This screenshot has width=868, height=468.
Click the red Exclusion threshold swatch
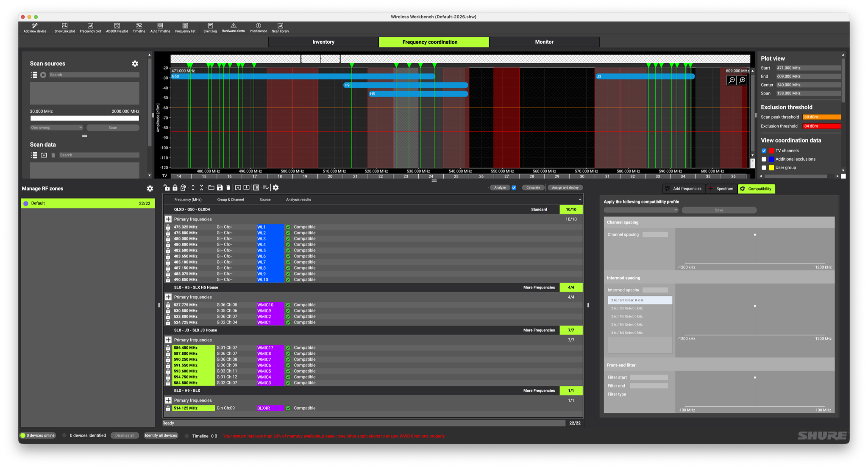[x=821, y=126]
